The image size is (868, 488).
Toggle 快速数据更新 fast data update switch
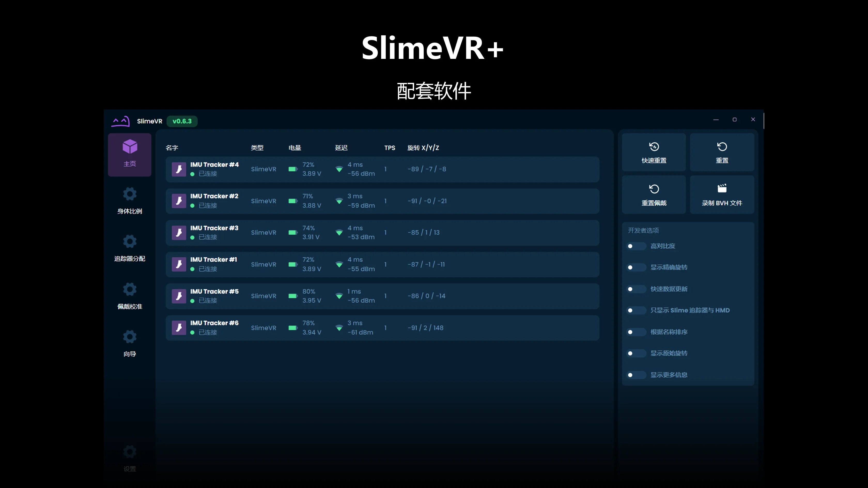[636, 289]
